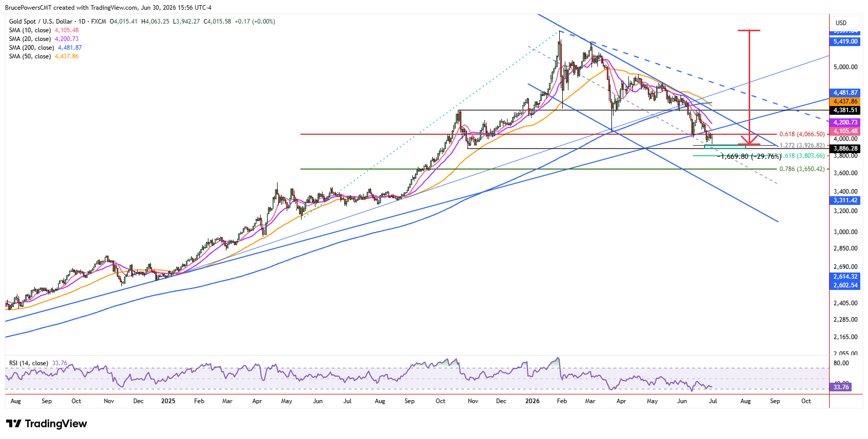Click the 80.00 level on RSI scale

coord(841,363)
